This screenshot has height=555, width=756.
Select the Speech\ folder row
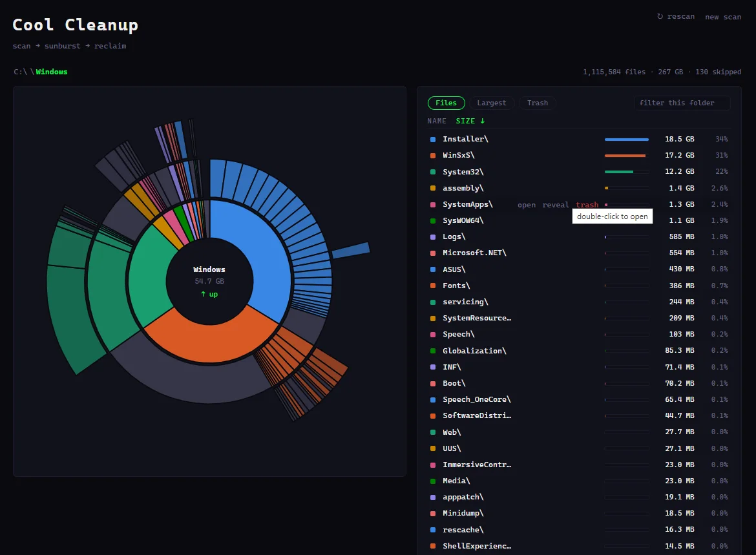578,334
